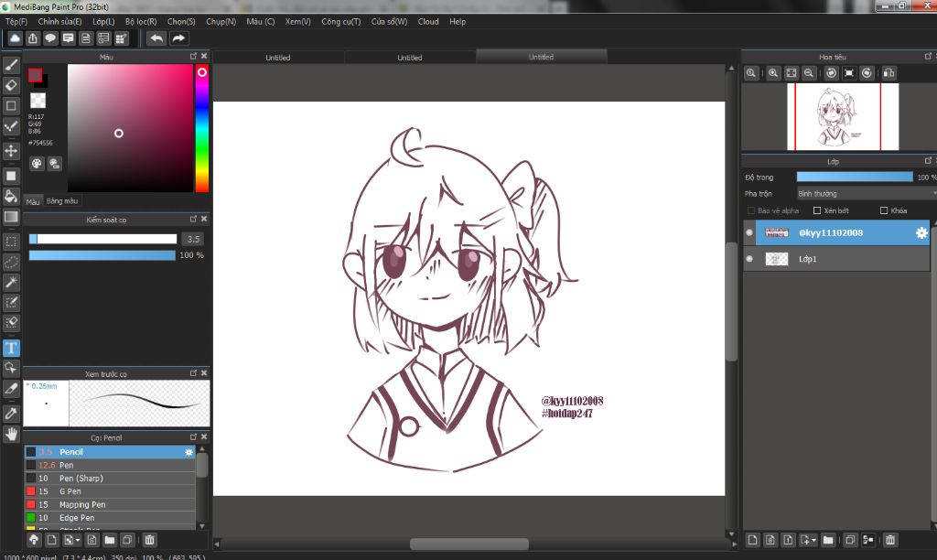This screenshot has height=560, width=937.
Task: Open Pencil brush settings gear
Action: pos(188,452)
